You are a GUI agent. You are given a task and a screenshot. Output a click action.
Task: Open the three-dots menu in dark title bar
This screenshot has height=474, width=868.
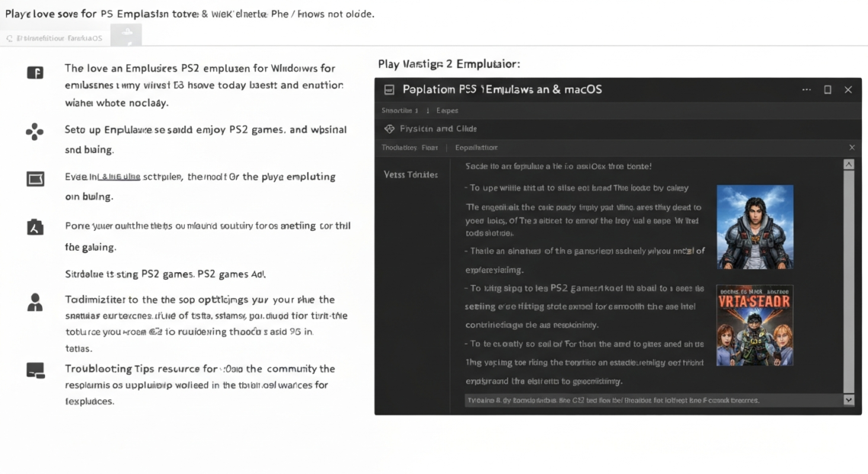(806, 90)
